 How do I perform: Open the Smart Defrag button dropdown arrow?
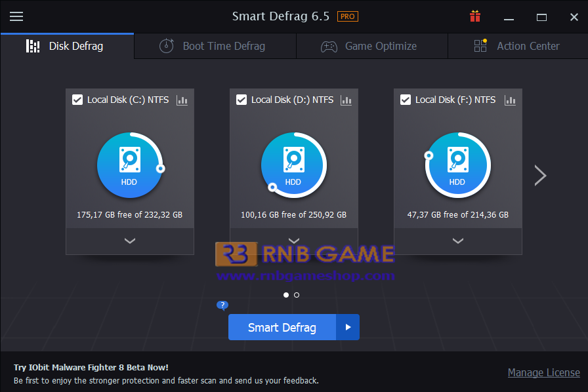348,327
